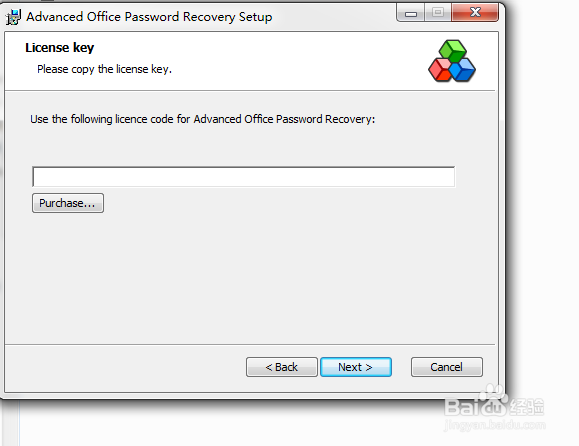The height and width of the screenshot is (446, 579).
Task: Click the three-cube Office Password Recovery logo
Action: pos(452,61)
